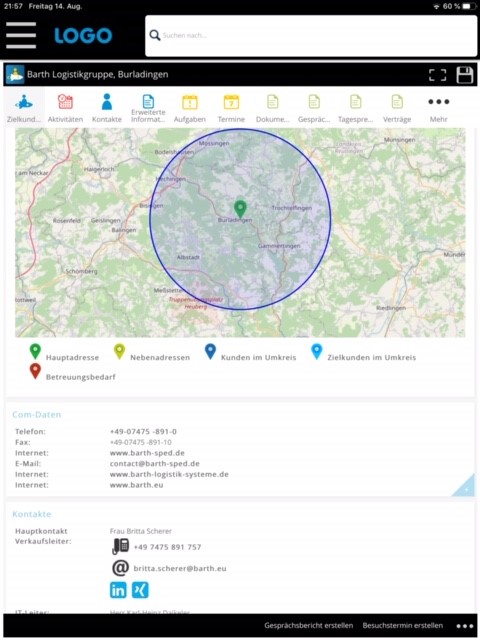The width and height of the screenshot is (480, 640).
Task: Click Trochtelfingen label on the map
Action: (292, 208)
